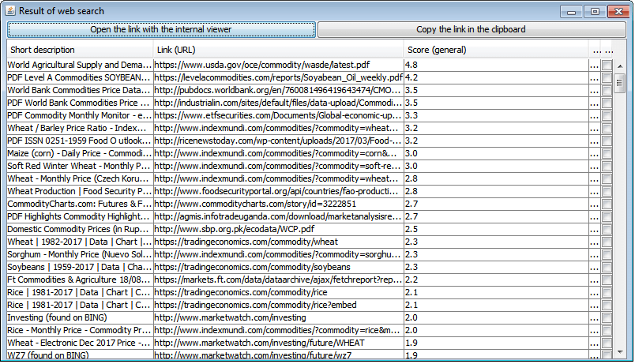This screenshot has height=364, width=635.
Task: Open the ellipsis cell for the tradingeconomics wheat row
Action: point(594,242)
